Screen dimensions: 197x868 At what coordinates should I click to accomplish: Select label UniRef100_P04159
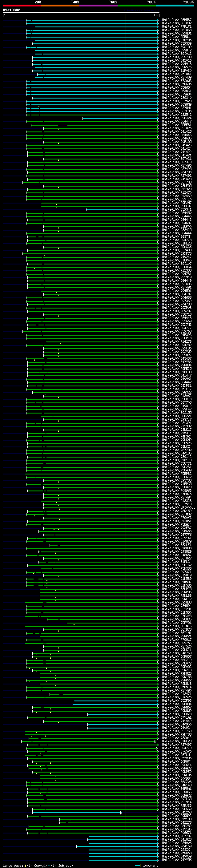point(176,846)
